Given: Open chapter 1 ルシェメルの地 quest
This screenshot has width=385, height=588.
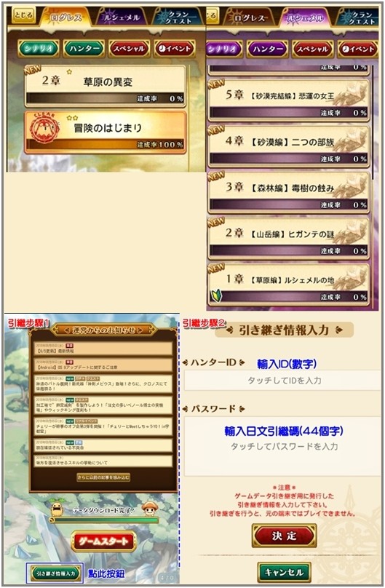Looking at the screenshot, I should [289, 285].
